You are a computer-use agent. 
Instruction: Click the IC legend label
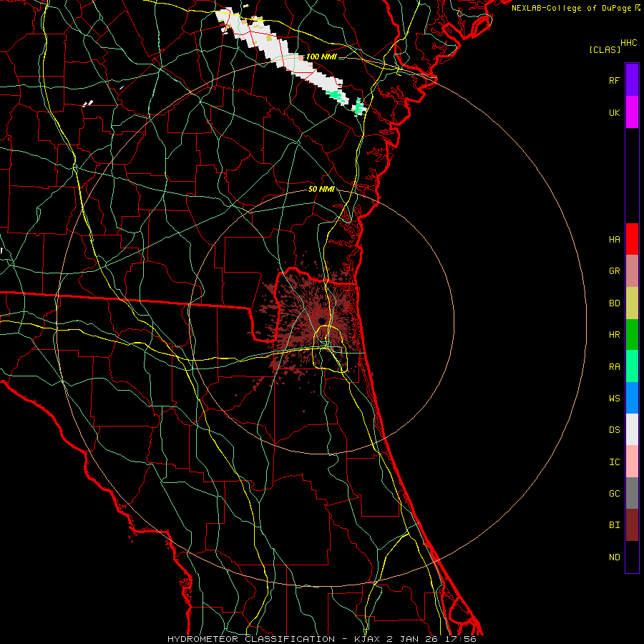(x=614, y=462)
